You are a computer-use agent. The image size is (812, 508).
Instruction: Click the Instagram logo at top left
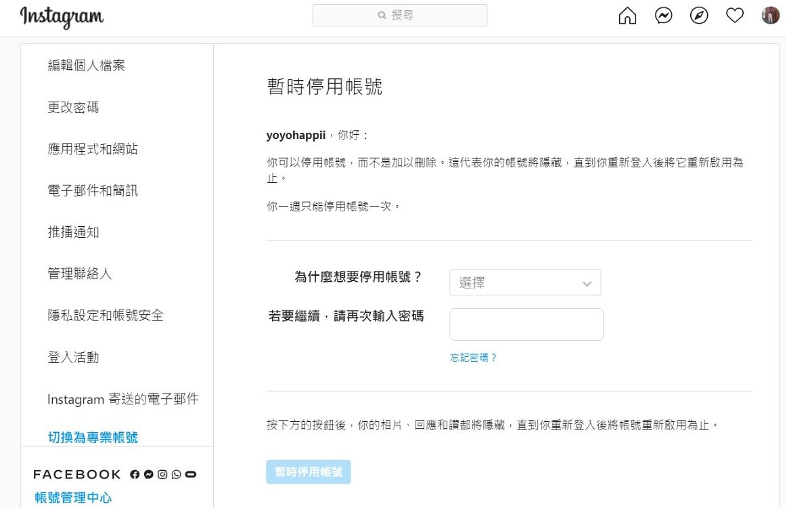tap(61, 17)
